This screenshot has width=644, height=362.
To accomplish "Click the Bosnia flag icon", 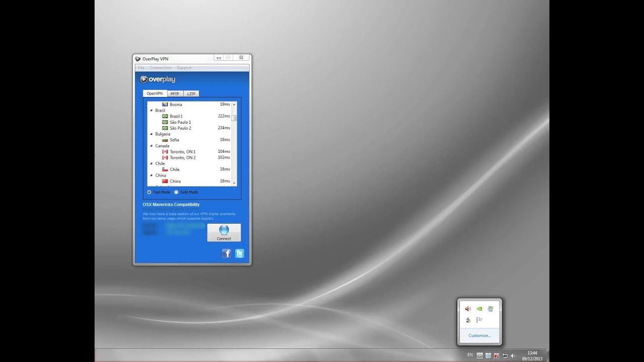I will click(165, 104).
